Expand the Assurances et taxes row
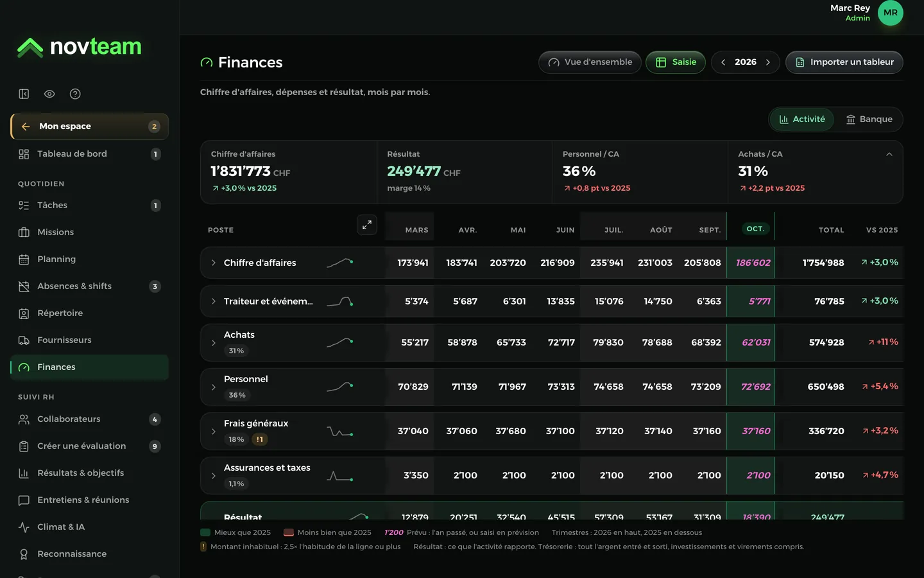The image size is (924, 578). (x=214, y=476)
